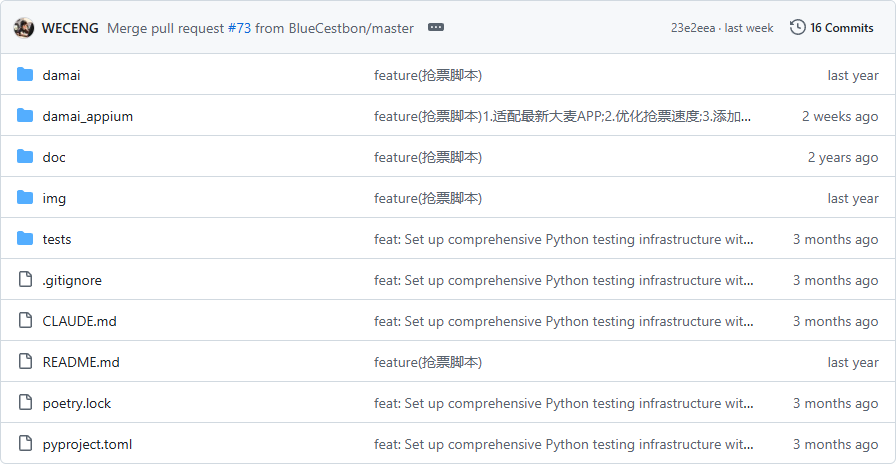Open the pyproject.toml file

[87, 444]
